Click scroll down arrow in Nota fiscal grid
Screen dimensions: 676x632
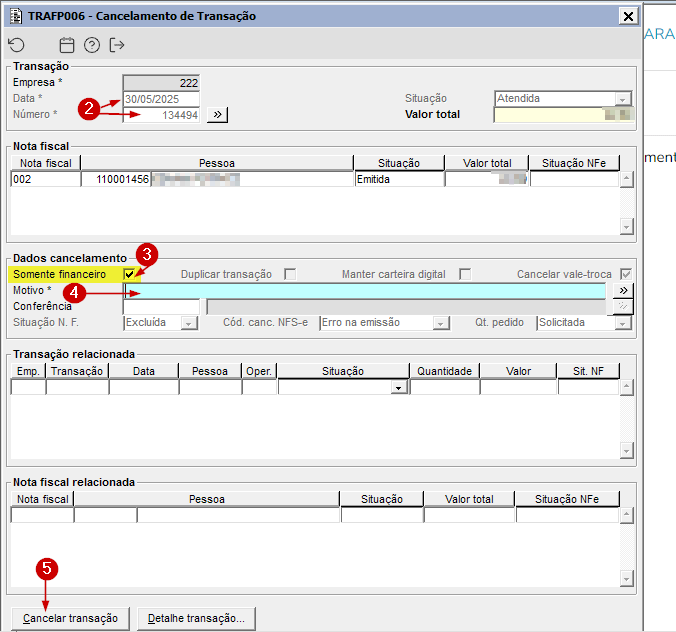pyautogui.click(x=626, y=226)
